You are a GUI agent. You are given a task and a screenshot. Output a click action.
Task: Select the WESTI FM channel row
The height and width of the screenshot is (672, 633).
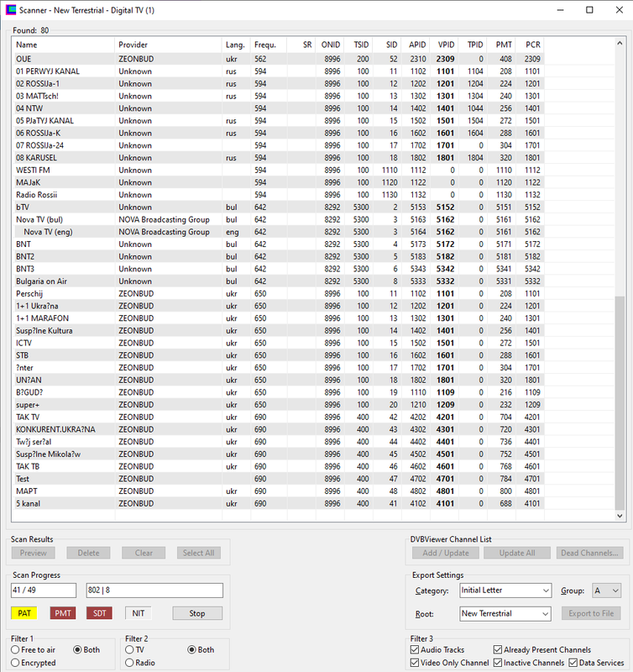[279, 171]
